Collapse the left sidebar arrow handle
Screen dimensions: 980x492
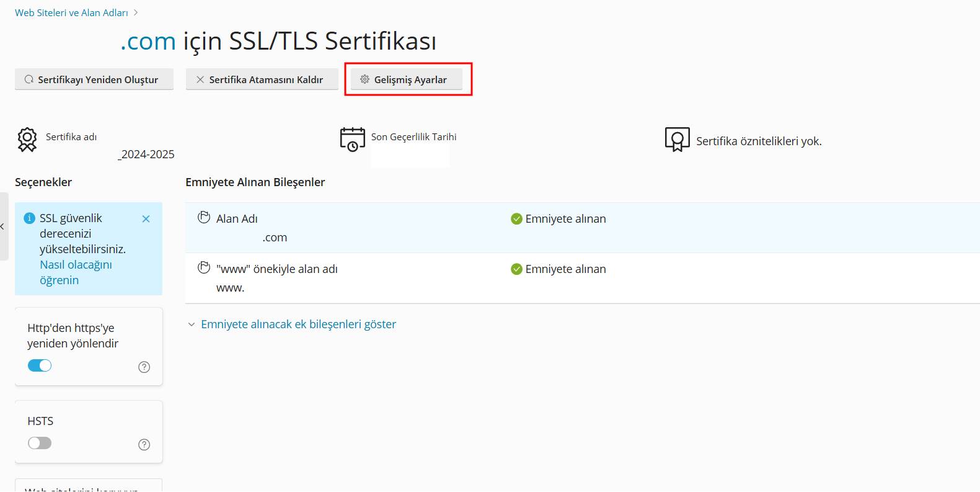pos(3,226)
